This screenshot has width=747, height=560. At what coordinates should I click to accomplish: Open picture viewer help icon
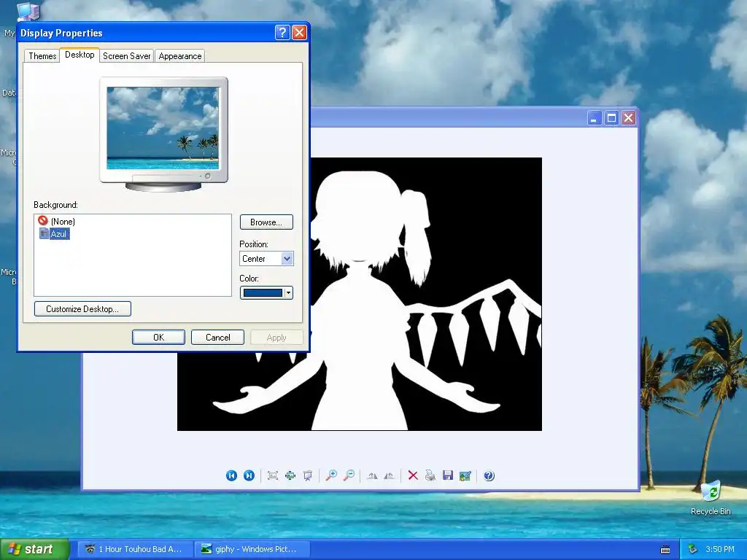point(489,475)
